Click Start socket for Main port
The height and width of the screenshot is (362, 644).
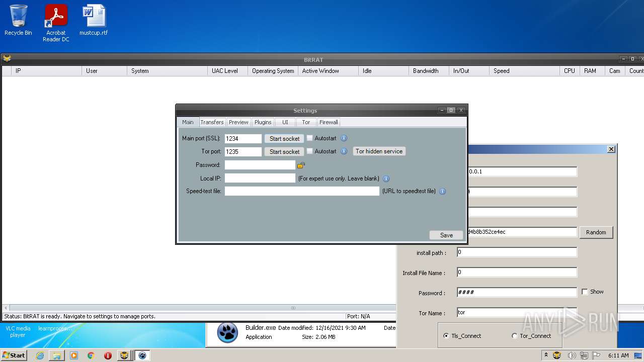[x=284, y=138]
